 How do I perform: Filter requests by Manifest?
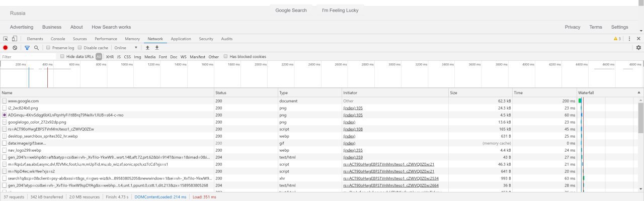pos(198,57)
